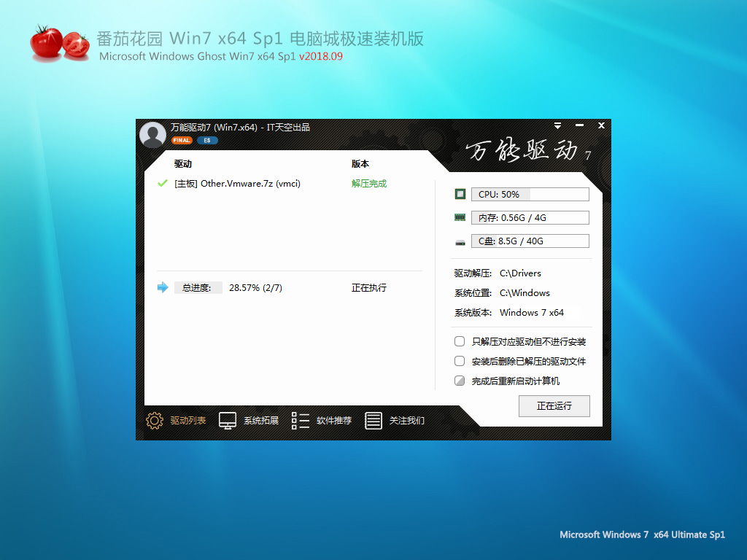Click the 软件推荐 list icon
The image size is (747, 560).
click(x=300, y=421)
